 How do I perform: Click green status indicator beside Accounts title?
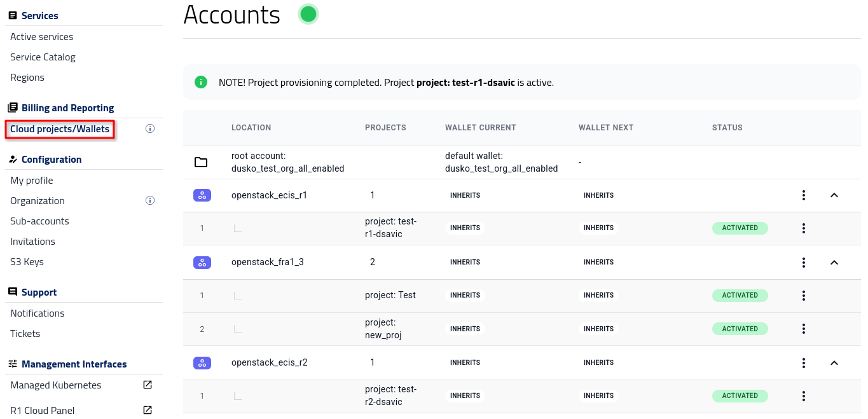[308, 14]
